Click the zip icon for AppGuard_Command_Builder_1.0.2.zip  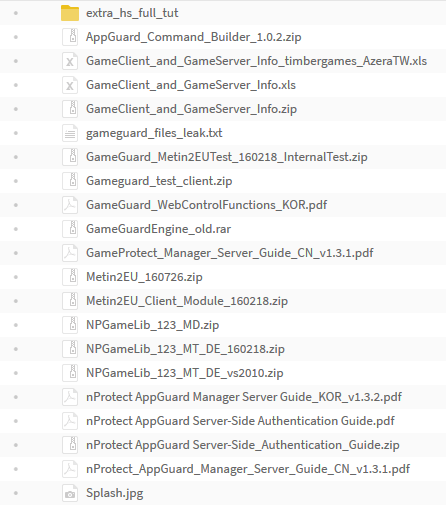click(x=70, y=37)
